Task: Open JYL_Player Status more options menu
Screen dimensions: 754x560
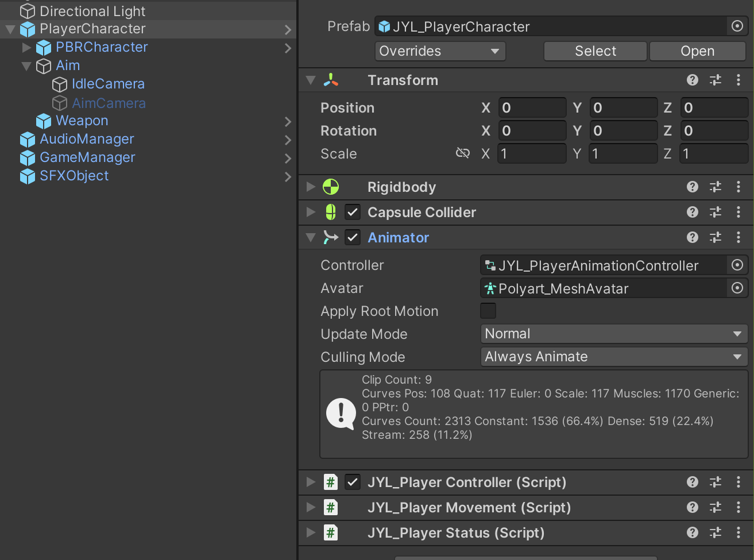Action: [x=738, y=532]
